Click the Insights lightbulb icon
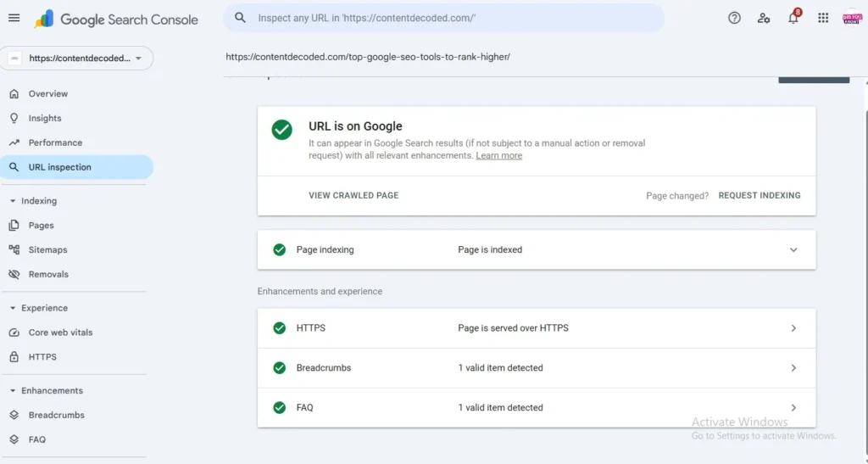This screenshot has height=464, width=868. point(14,118)
